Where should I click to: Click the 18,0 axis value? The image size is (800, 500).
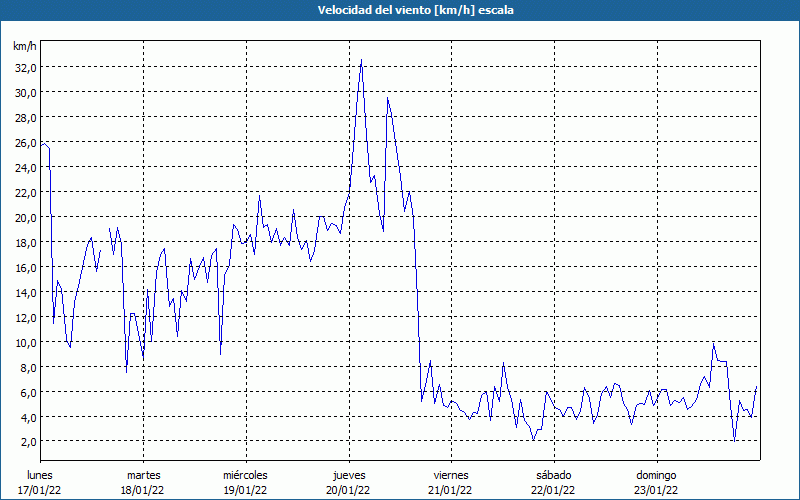tap(26, 242)
